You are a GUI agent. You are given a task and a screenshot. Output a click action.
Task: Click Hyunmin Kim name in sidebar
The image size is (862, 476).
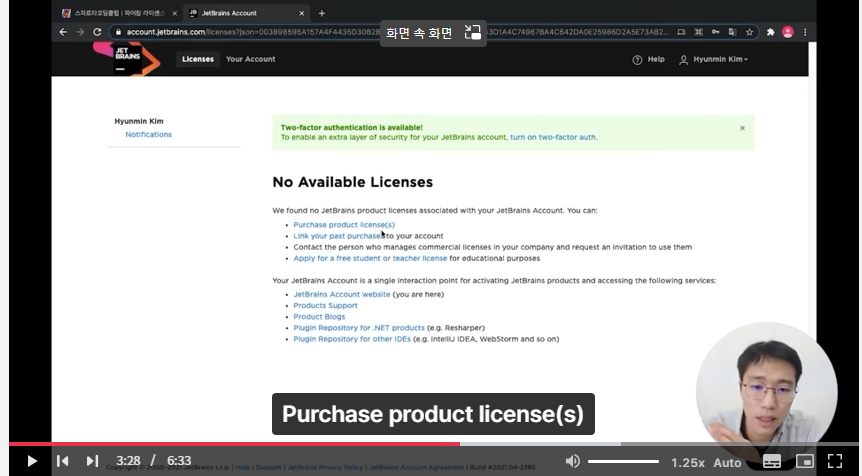139,121
